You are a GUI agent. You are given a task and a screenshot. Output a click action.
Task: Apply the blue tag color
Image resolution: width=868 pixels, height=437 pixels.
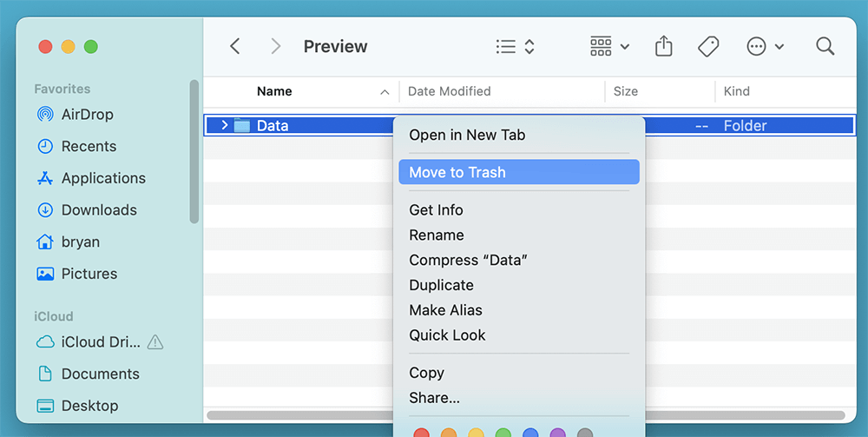coord(530,433)
